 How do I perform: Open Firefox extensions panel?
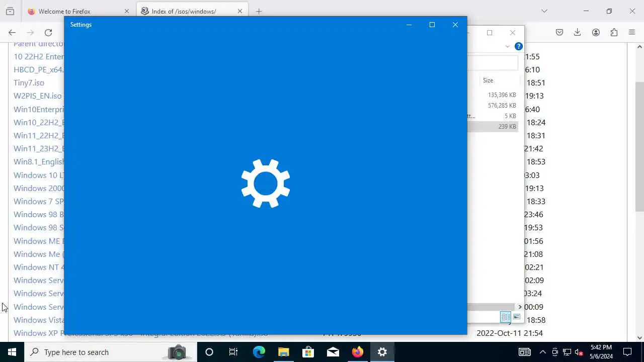tap(614, 32)
